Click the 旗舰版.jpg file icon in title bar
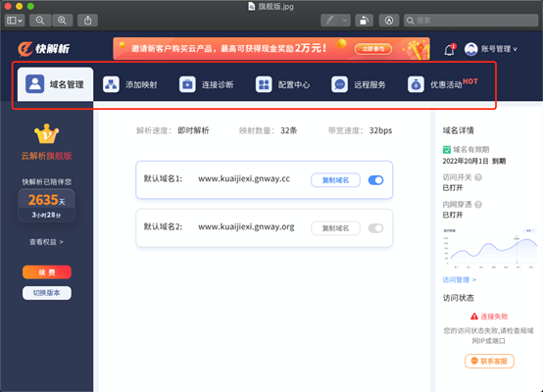This screenshot has width=543, height=392. (x=252, y=6)
